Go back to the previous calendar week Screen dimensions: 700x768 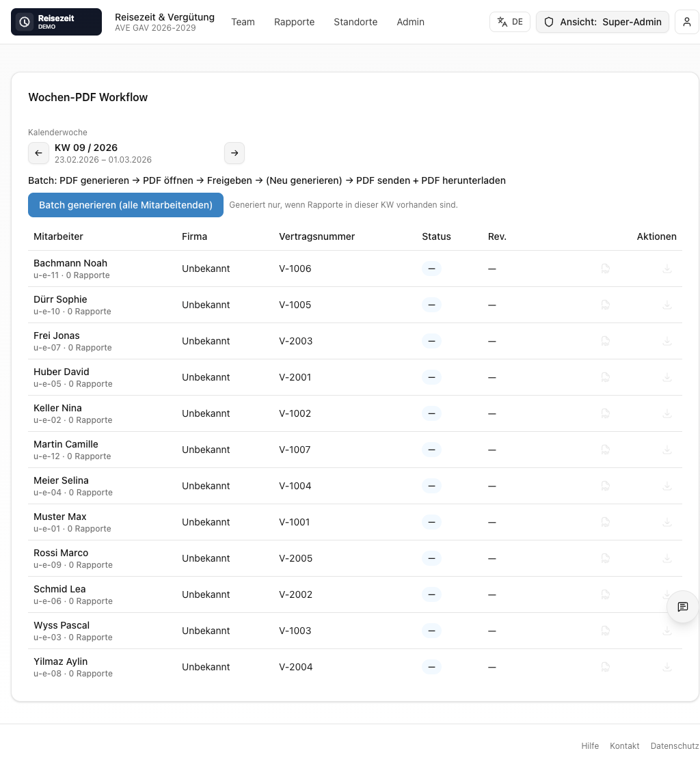tap(38, 153)
